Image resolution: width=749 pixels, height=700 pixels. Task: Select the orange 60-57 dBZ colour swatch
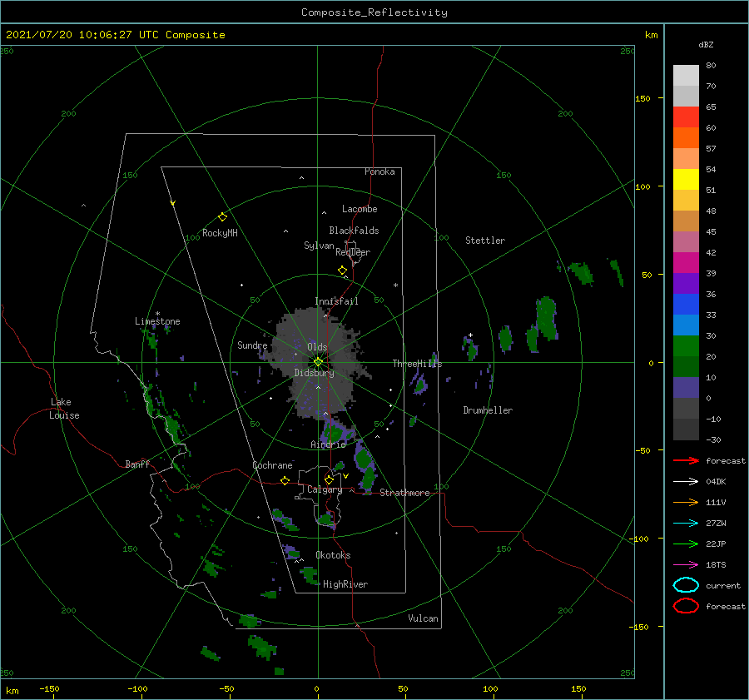[686, 138]
